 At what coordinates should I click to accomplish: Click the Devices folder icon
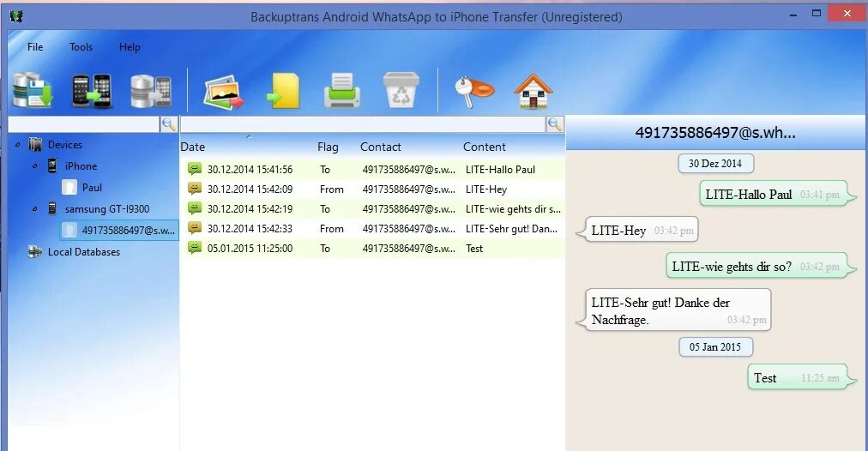coord(35,144)
